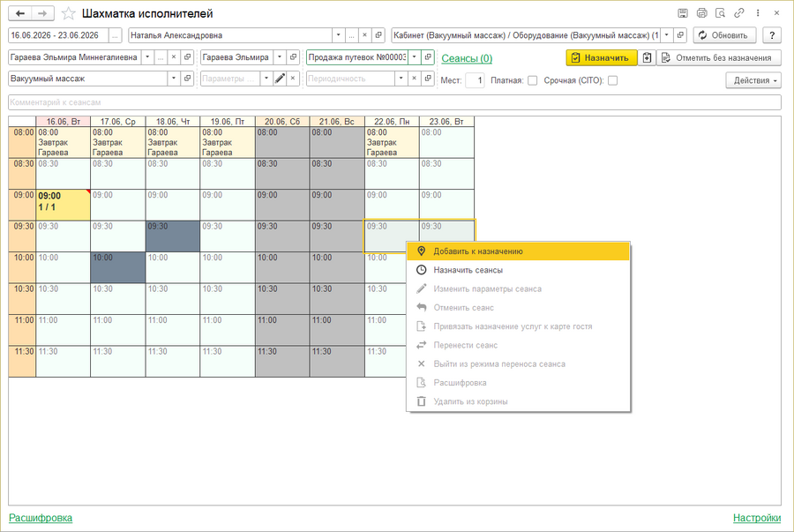Screen dimensions: 794x532
Task: Click the Обновить button
Action: [724, 35]
